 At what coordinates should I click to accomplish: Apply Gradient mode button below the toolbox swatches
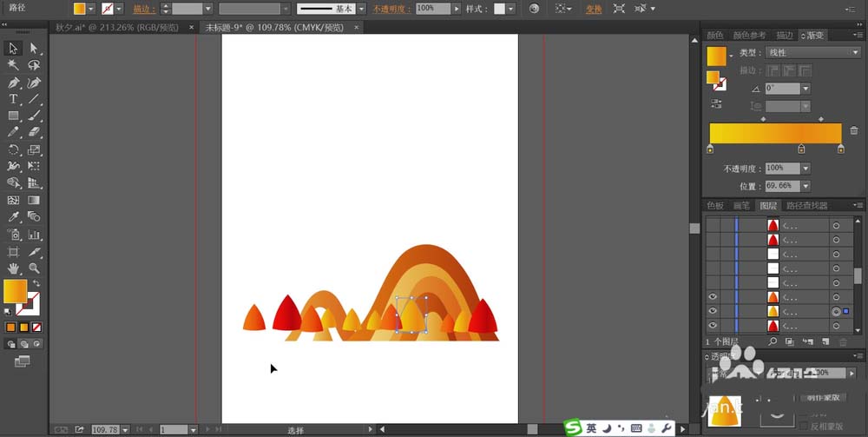coord(23,328)
